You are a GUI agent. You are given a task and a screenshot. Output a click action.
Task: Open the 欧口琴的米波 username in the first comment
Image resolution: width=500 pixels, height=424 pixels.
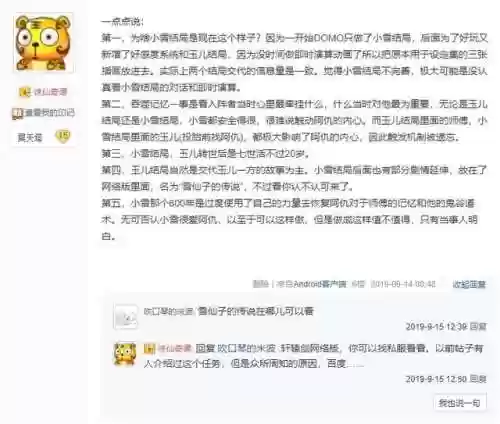[x=168, y=312]
